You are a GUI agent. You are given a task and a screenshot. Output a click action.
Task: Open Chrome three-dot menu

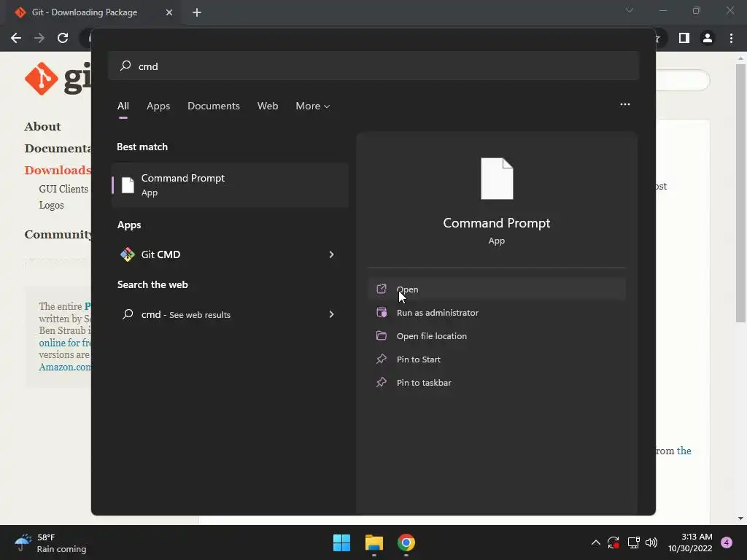tap(731, 38)
